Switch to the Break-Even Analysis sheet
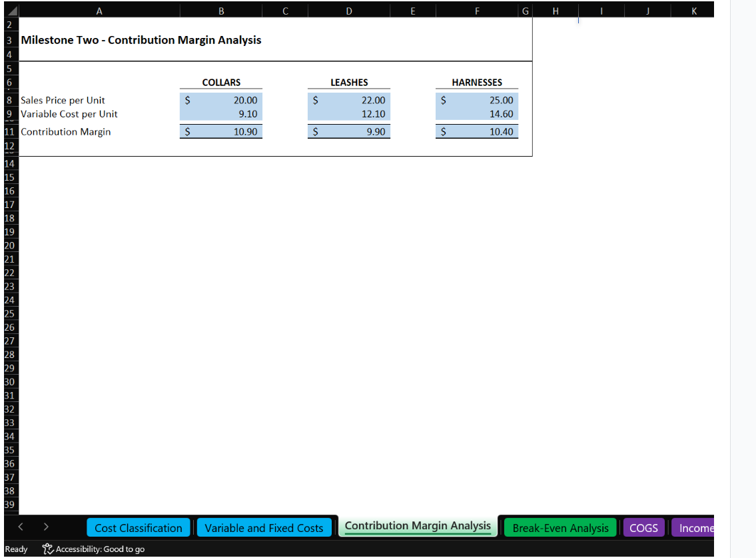Screen dimensions: 756x558 click(560, 527)
